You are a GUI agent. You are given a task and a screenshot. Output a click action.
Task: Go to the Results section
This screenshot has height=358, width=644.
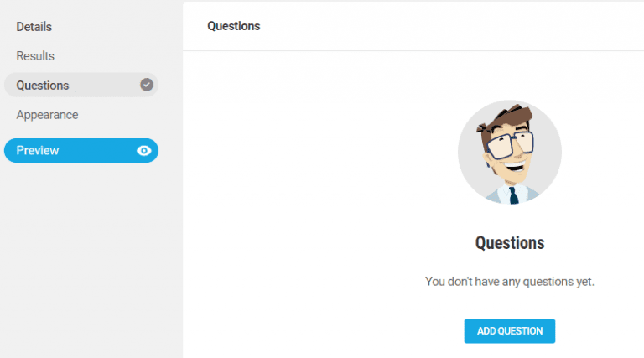(x=35, y=56)
